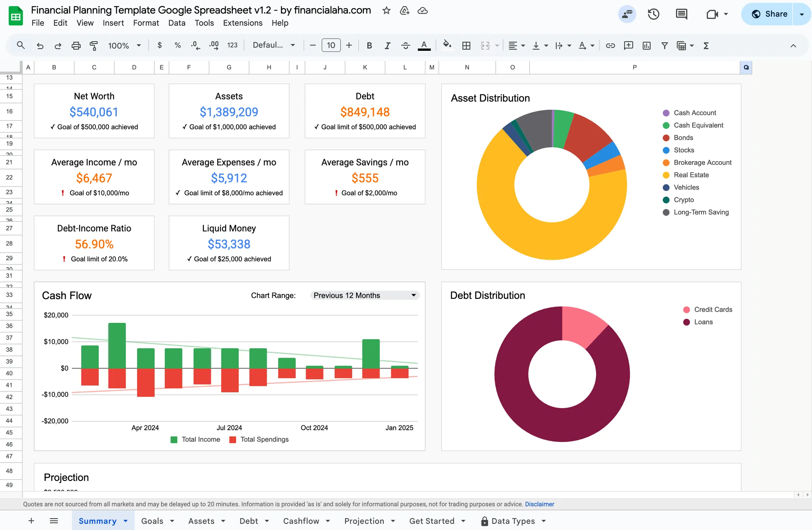
Task: Open the Extensions menu
Action: (242, 23)
